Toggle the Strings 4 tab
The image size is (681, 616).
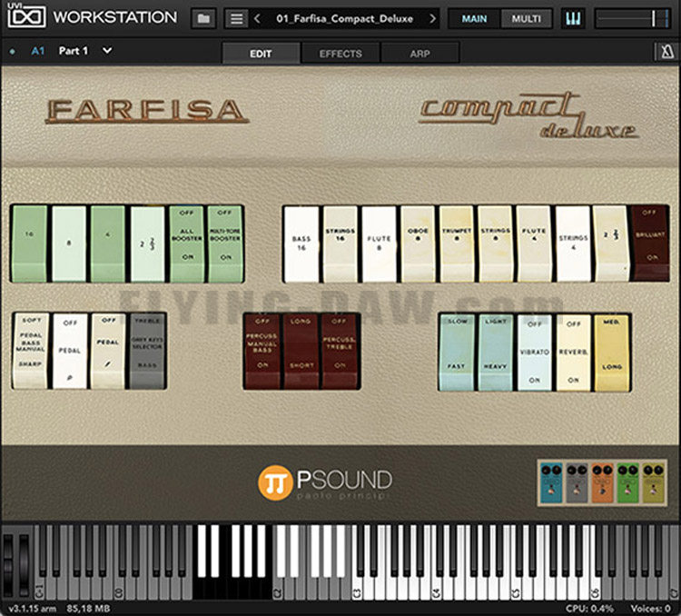573,243
